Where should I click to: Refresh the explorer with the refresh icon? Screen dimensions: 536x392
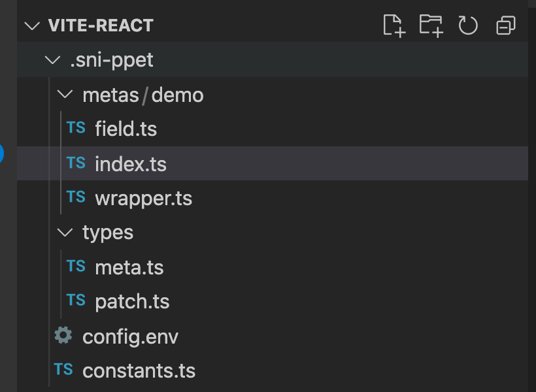pos(468,25)
